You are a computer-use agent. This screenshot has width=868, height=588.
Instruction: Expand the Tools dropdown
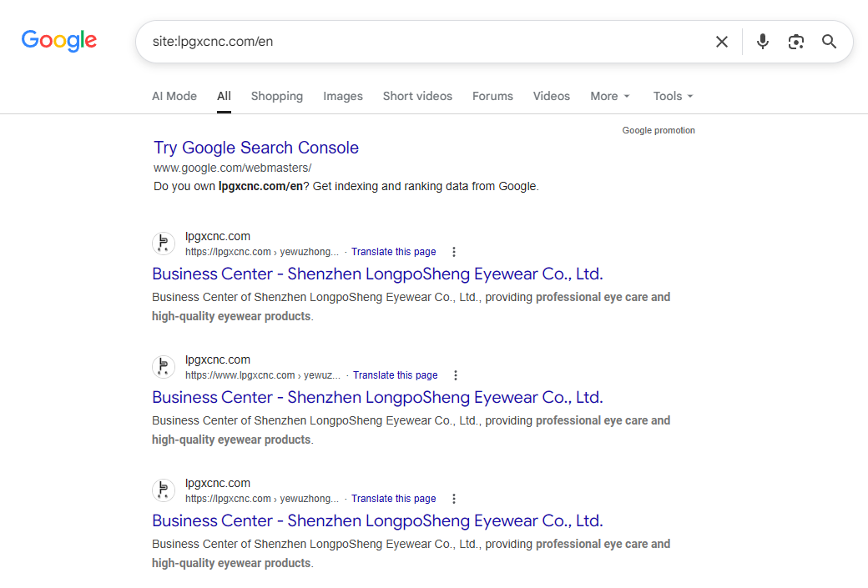coord(674,96)
